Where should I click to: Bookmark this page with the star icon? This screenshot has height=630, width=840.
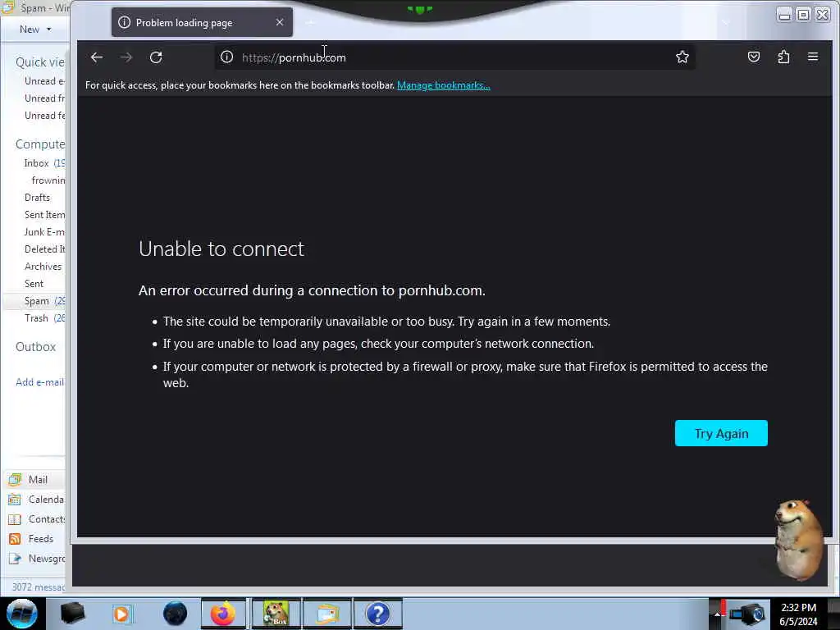[x=682, y=57]
